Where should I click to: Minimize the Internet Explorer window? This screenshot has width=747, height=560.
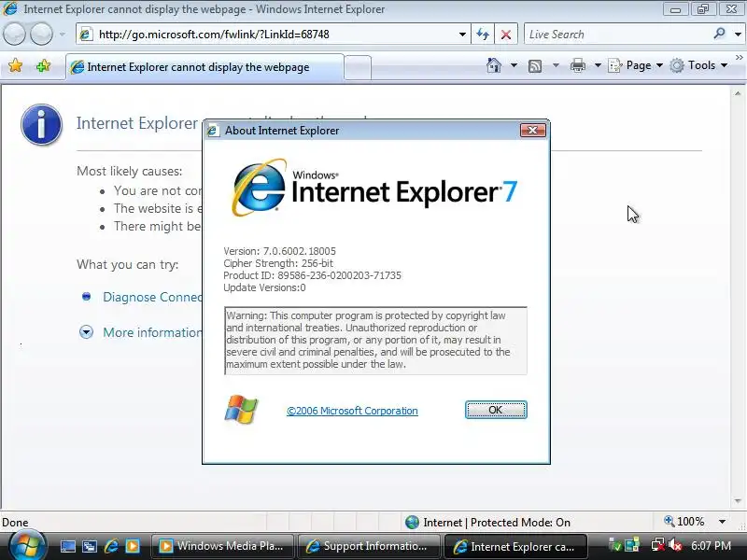[x=675, y=9]
